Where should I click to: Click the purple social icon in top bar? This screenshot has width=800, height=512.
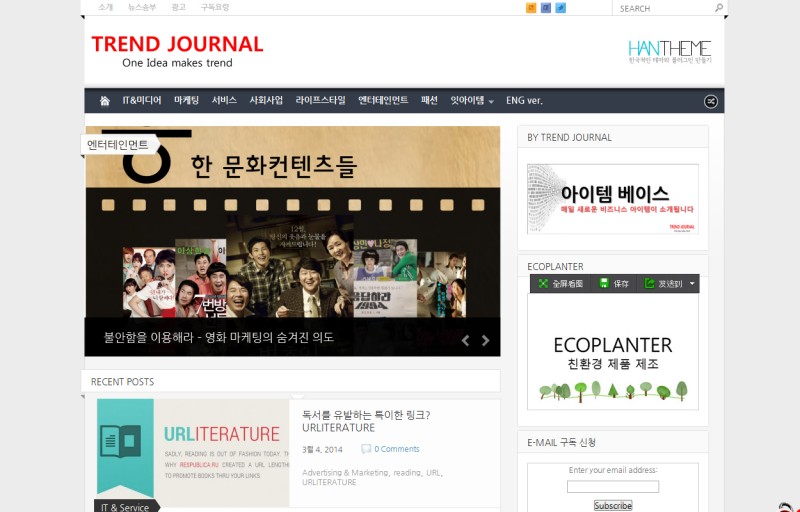pos(545,8)
